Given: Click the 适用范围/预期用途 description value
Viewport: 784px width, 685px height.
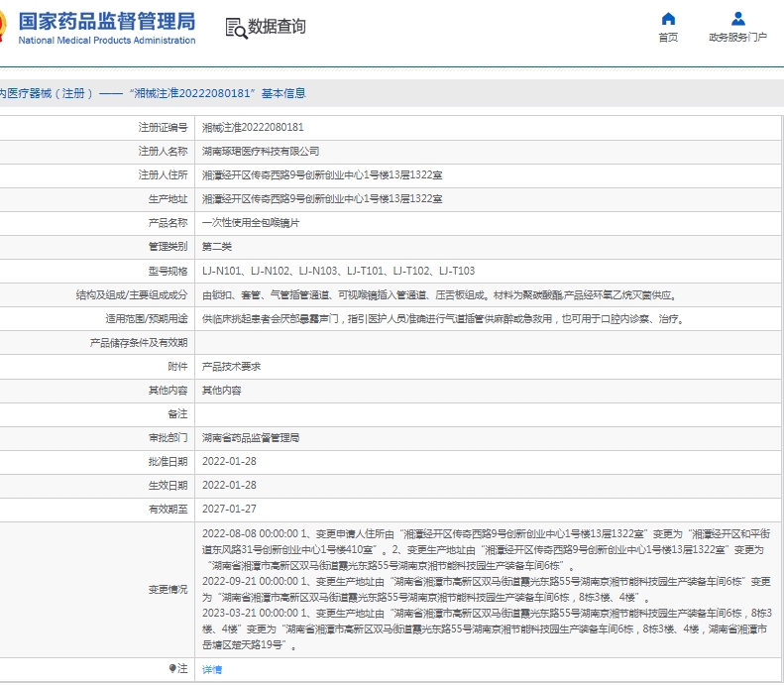Looking at the screenshot, I should click(443, 319).
